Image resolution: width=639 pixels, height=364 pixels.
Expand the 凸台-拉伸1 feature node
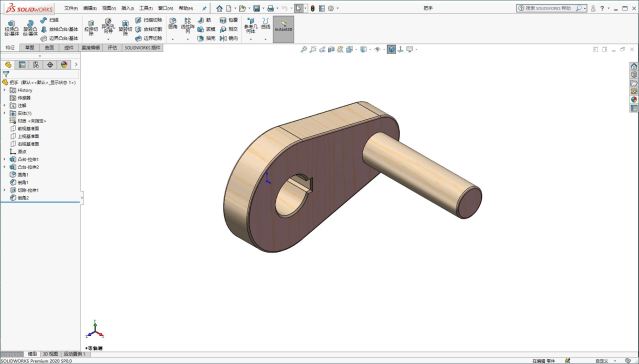coord(5,159)
